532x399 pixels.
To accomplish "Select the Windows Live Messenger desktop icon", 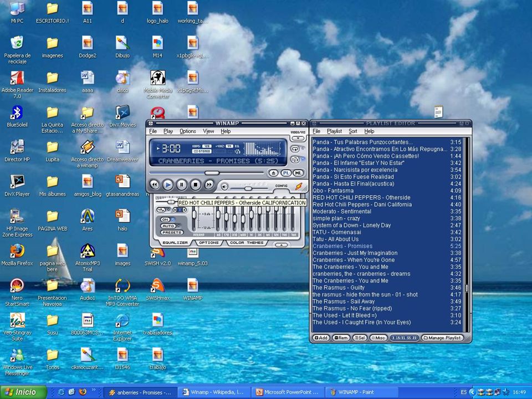I will point(17,362).
